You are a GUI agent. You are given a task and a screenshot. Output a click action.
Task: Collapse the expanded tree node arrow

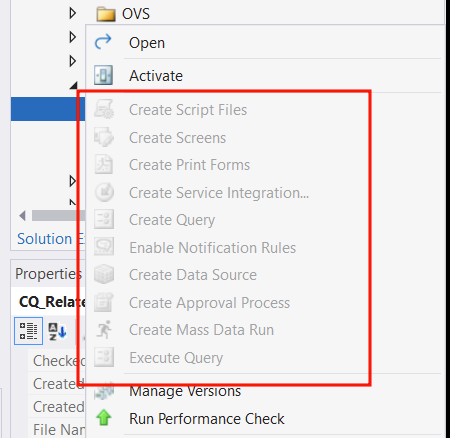click(74, 86)
